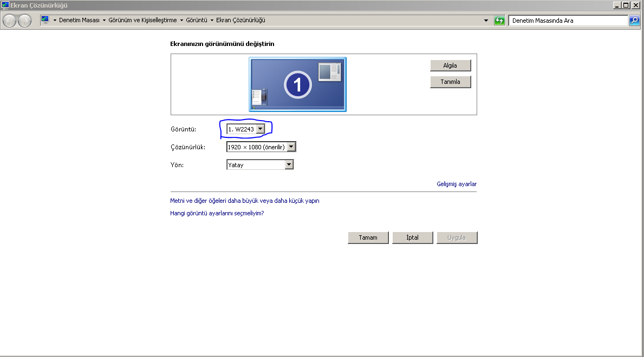Go to Denetim Masası breadcrumb
Viewport: 644px width, 357px height.
click(79, 20)
